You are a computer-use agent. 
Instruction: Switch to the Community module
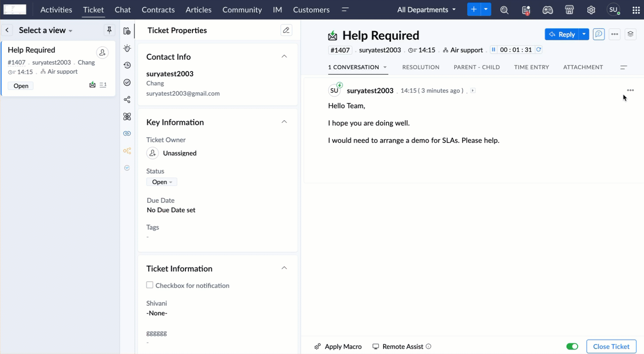click(x=242, y=10)
